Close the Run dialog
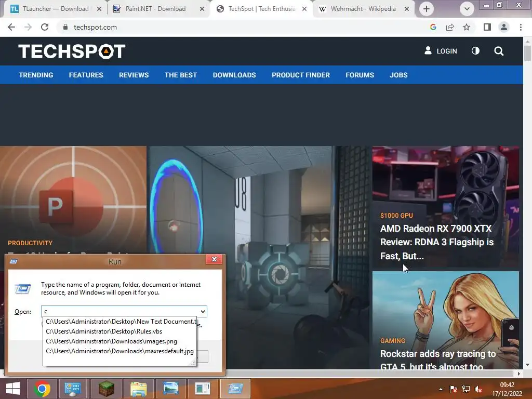Viewport: 532px width, 399px height. click(214, 259)
